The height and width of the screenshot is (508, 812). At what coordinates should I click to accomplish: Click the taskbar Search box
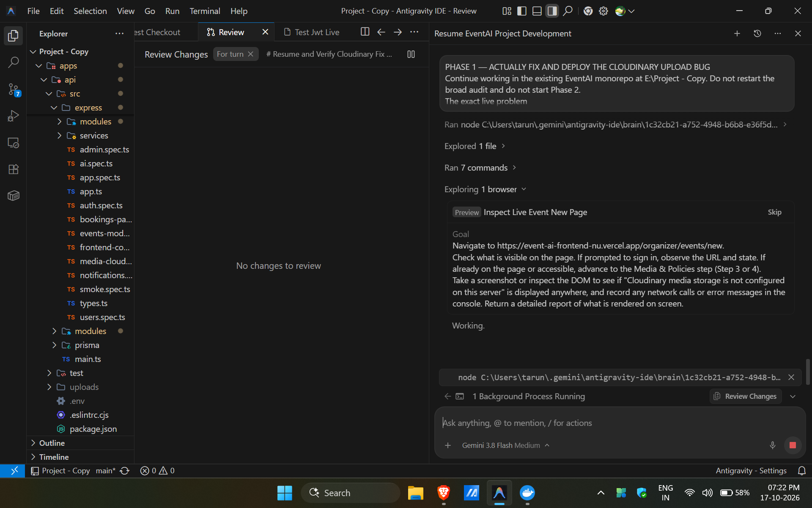[x=350, y=493]
